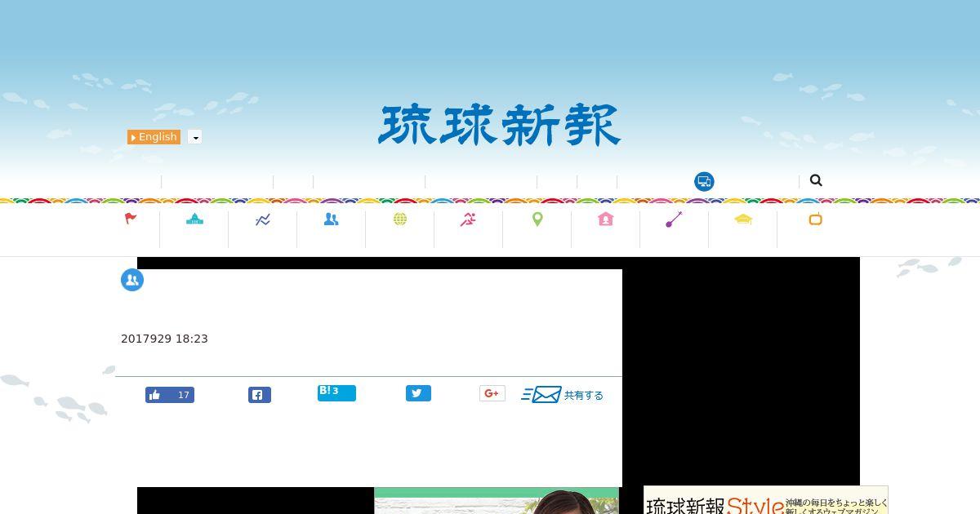
Task: Open the yellow graduation cap icon
Action: click(x=743, y=219)
